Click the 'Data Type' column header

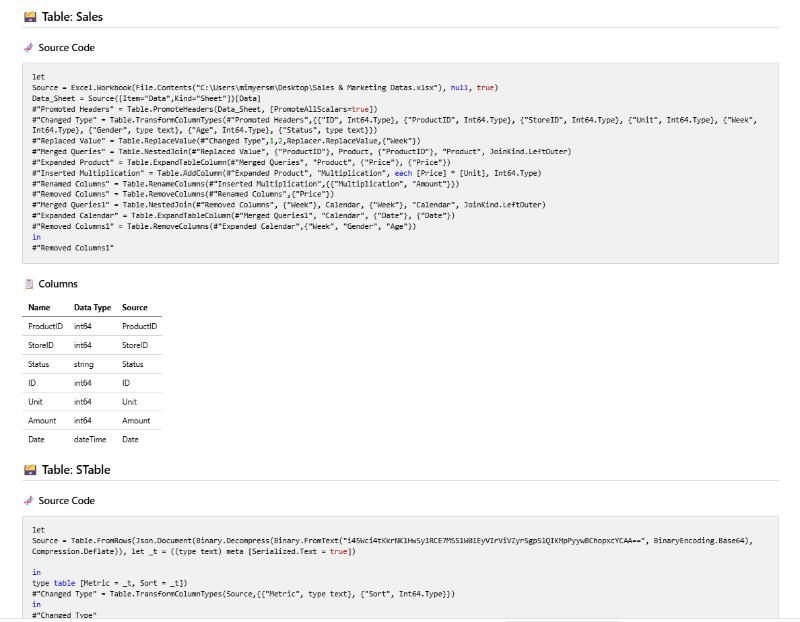[x=91, y=307]
